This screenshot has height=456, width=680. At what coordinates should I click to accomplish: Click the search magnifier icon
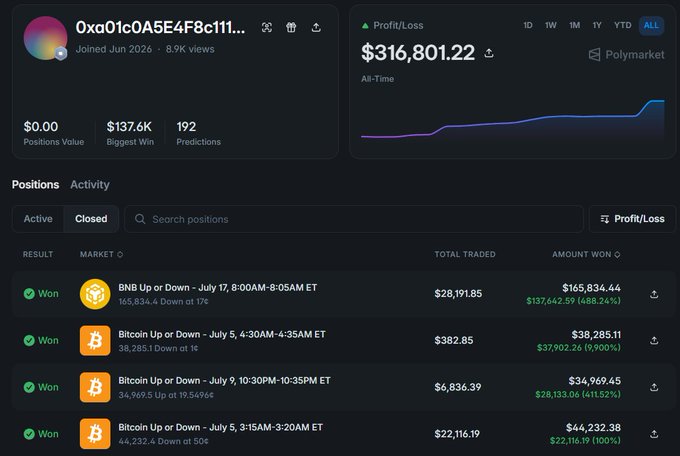[x=140, y=219]
